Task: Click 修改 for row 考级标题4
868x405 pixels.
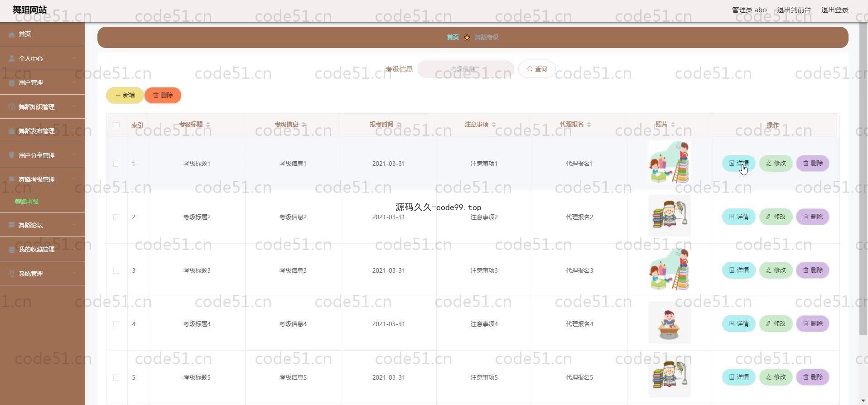Action: click(x=776, y=323)
